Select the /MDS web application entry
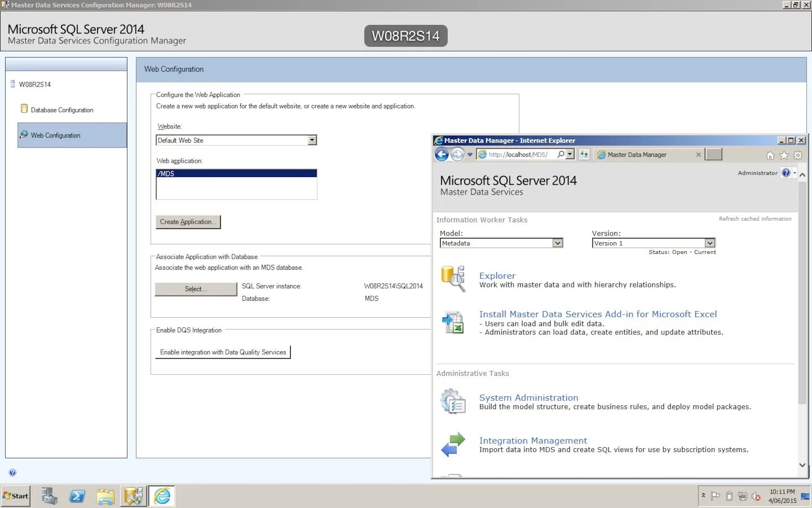 tap(236, 173)
